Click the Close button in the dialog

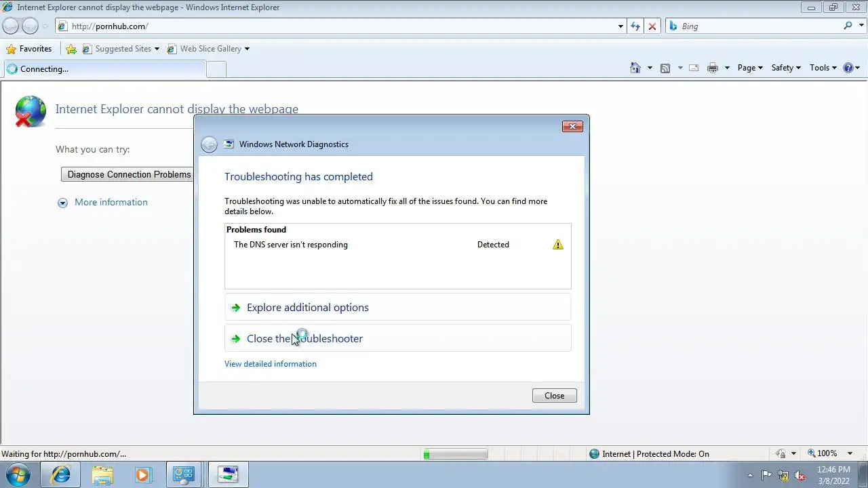point(554,396)
